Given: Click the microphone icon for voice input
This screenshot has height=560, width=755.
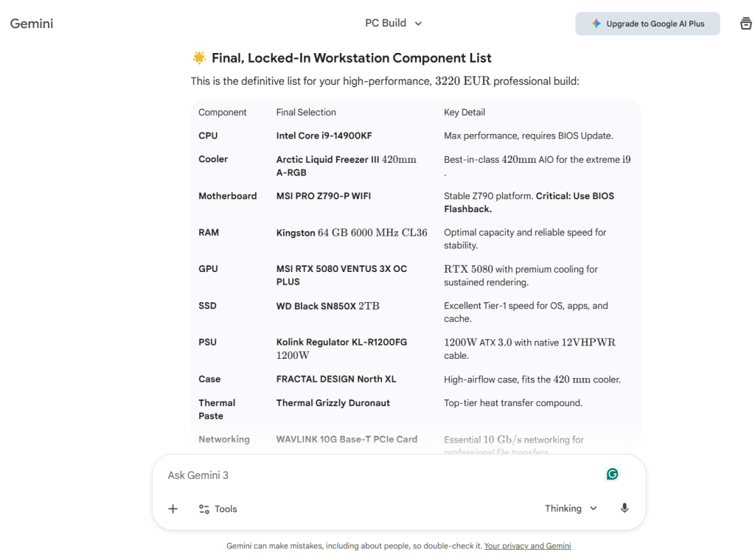Looking at the screenshot, I should 624,508.
